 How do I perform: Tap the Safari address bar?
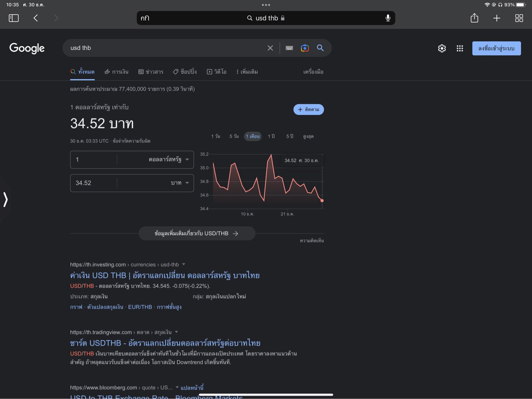(x=266, y=18)
